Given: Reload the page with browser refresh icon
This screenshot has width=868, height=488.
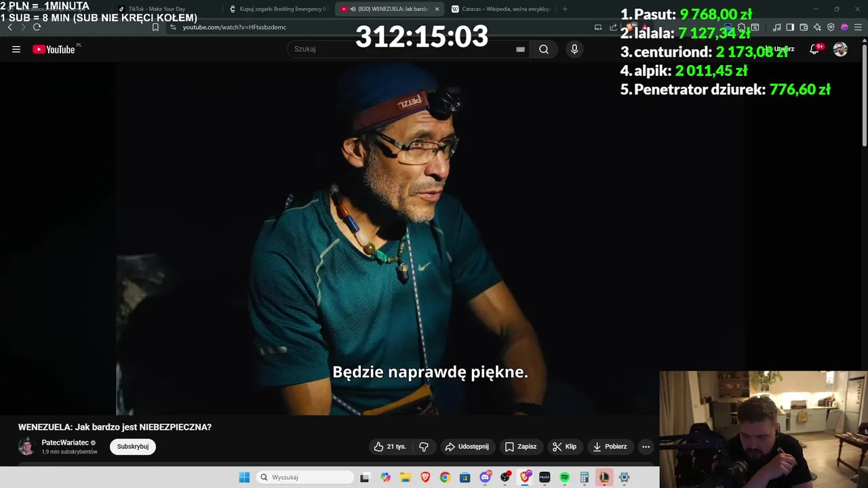Looking at the screenshot, I should 37,27.
